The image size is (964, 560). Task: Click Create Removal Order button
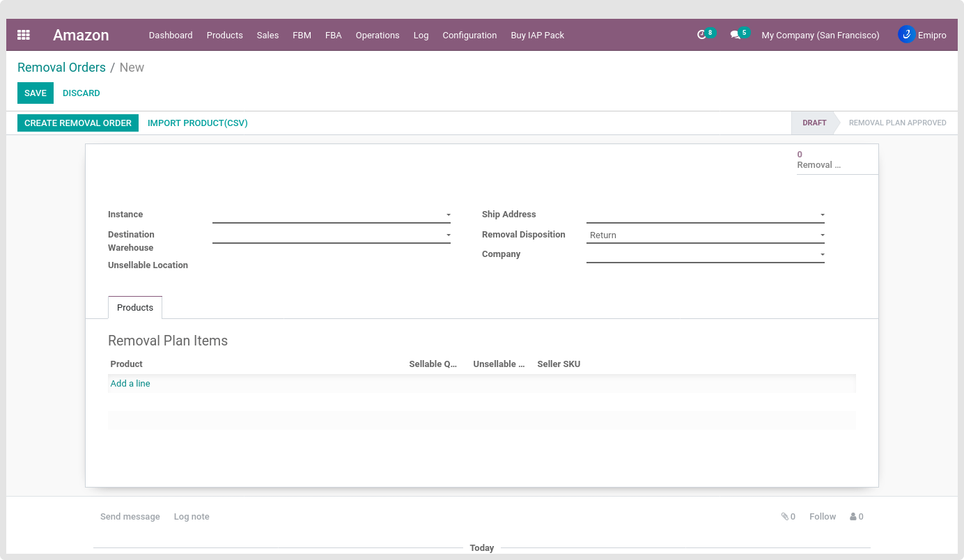coord(78,123)
